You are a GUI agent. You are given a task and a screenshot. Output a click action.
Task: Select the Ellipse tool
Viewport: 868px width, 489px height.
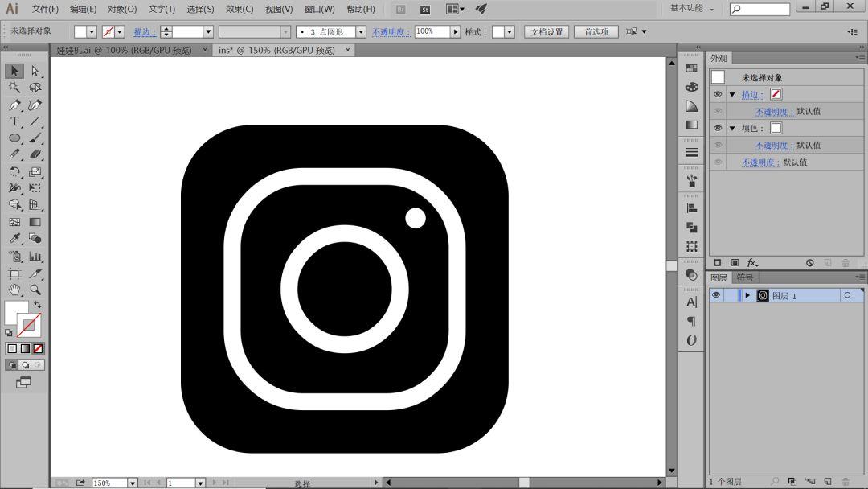click(x=14, y=138)
